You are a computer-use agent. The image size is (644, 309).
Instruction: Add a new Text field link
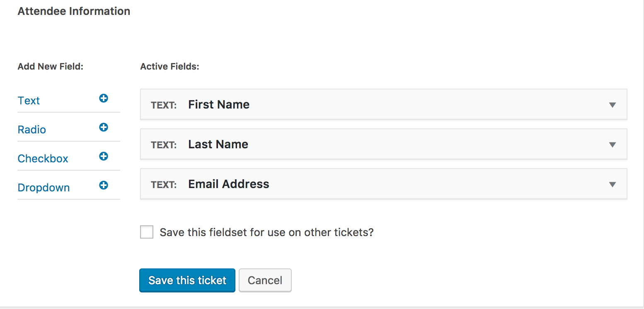click(x=29, y=101)
